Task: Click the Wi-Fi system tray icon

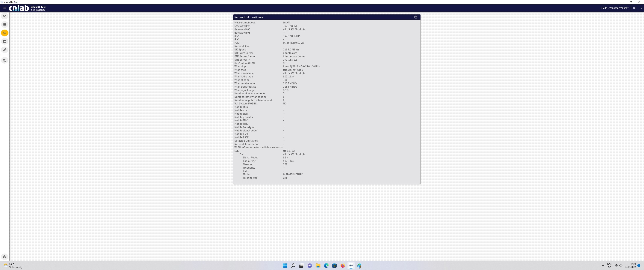Action: click(616, 265)
